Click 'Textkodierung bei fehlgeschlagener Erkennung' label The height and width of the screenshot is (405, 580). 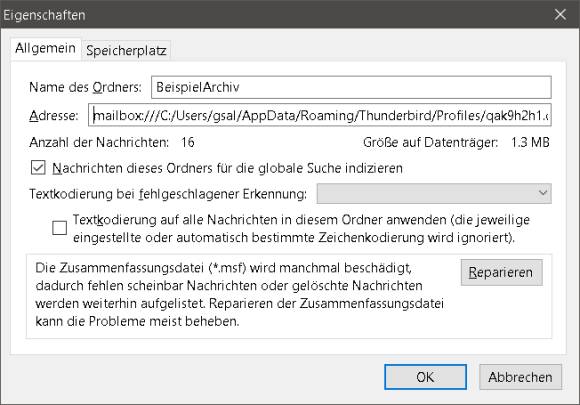click(168, 194)
